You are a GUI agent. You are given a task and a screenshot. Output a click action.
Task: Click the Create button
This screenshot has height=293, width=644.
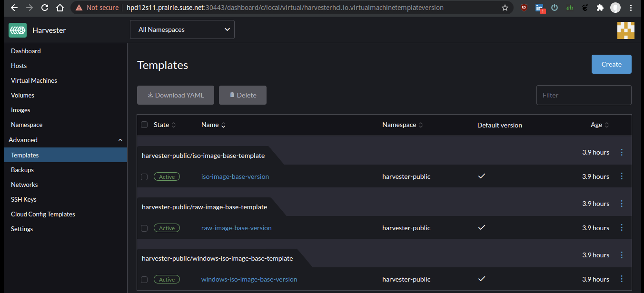point(611,64)
